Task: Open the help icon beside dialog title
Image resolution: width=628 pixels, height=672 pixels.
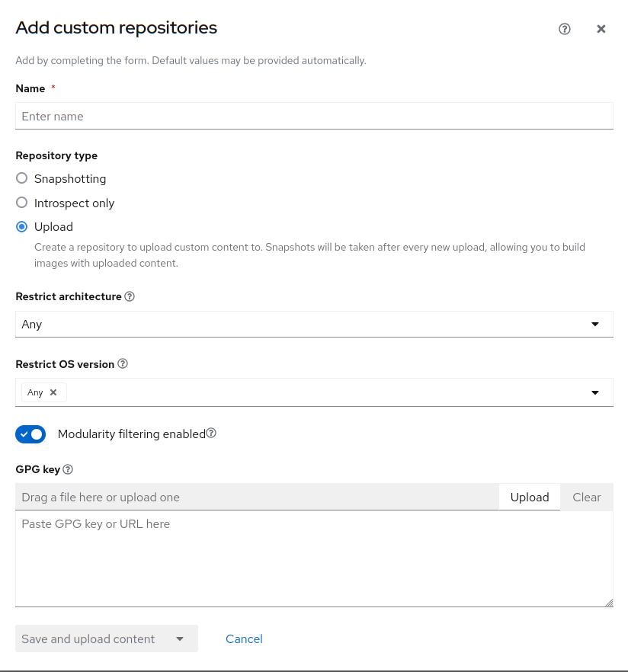Action: click(565, 29)
